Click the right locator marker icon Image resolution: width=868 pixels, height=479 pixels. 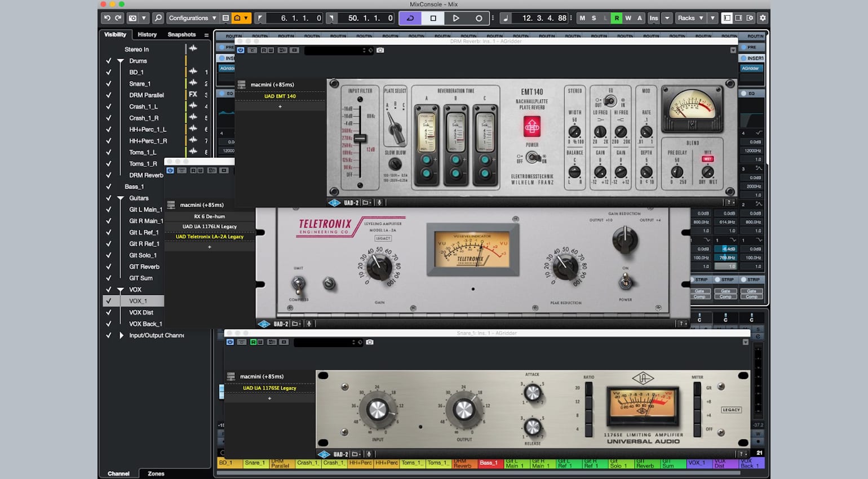(331, 18)
